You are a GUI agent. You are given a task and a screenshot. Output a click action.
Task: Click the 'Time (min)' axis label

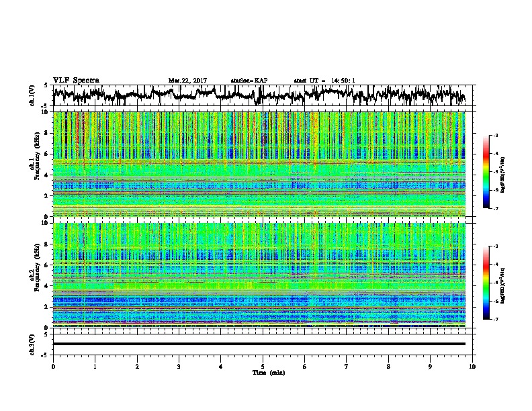[269, 373]
